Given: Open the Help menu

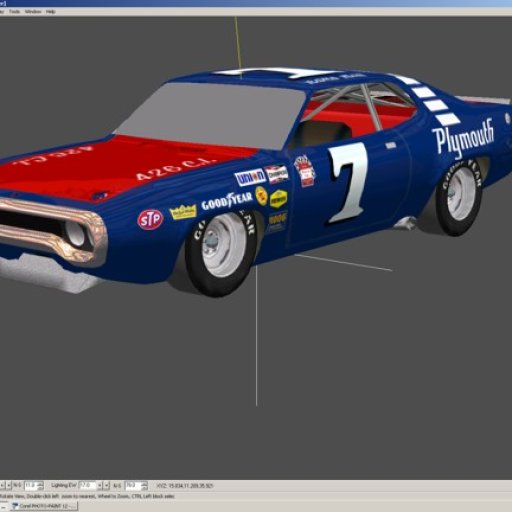Looking at the screenshot, I should (50, 12).
